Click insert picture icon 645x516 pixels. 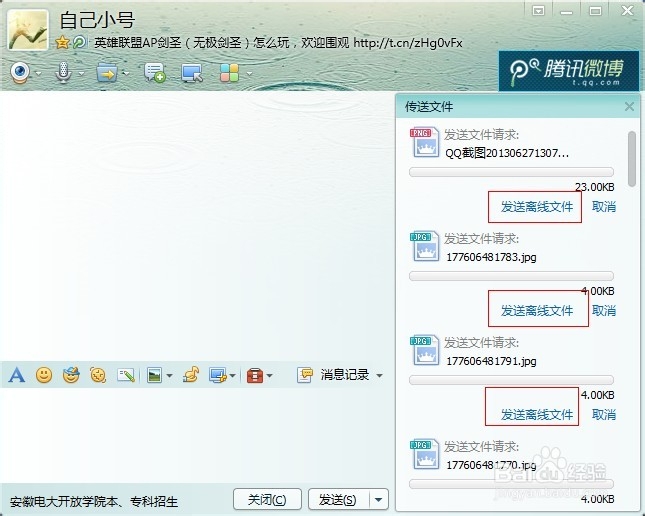point(154,375)
